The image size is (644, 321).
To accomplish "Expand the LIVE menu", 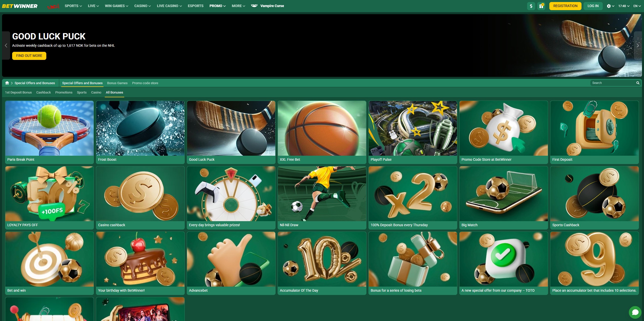I will (93, 6).
